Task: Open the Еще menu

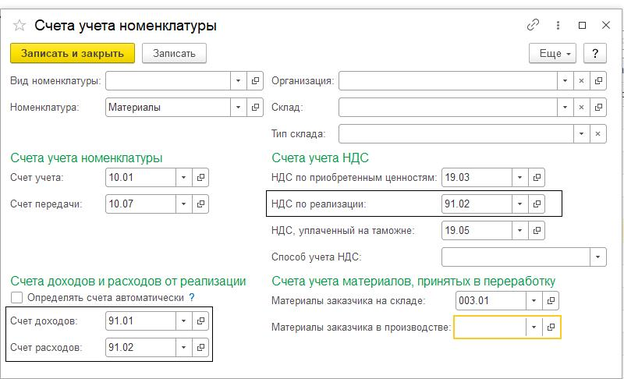Action: tap(552, 53)
